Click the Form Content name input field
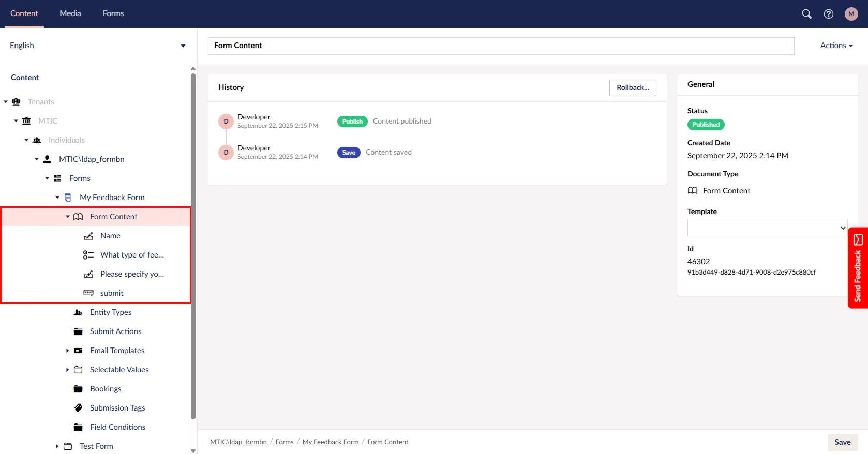This screenshot has height=454, width=868. click(501, 46)
